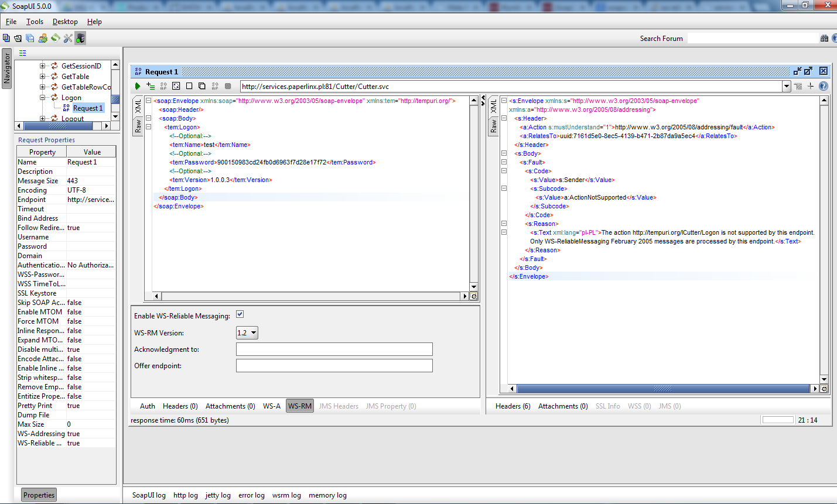The image size is (837, 504).
Task: Click the Recreate default request icon
Action: pos(176,86)
